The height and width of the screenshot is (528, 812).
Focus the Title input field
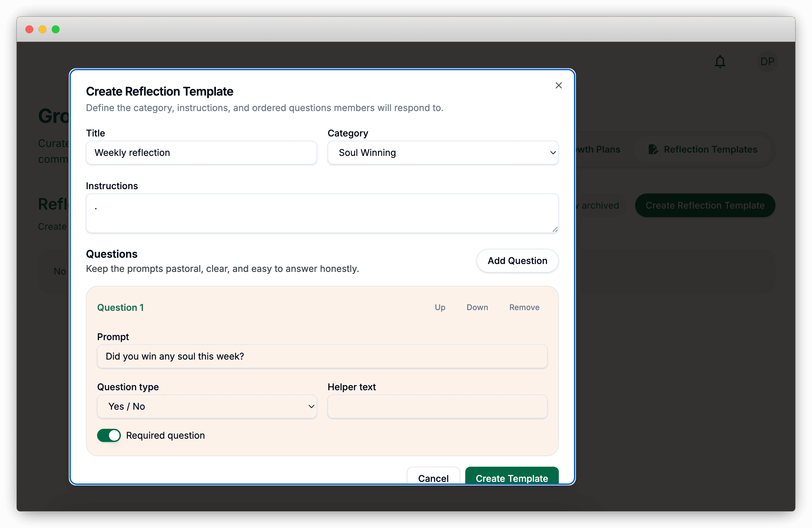click(201, 153)
